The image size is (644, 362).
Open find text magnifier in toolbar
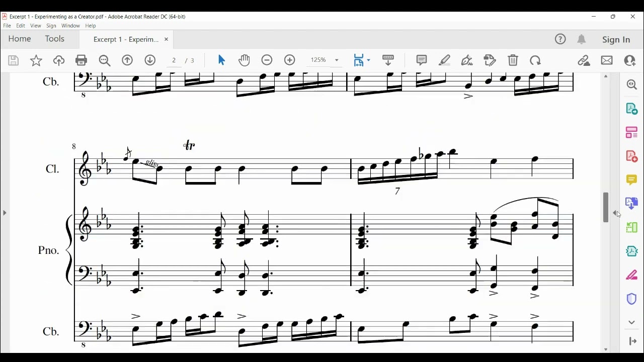(x=105, y=60)
